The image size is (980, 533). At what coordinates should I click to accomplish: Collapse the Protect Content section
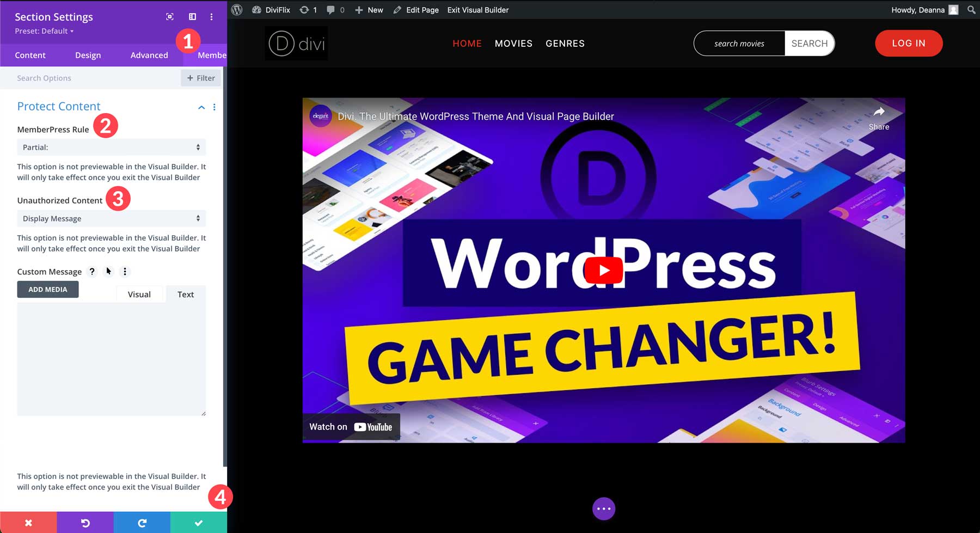point(201,107)
